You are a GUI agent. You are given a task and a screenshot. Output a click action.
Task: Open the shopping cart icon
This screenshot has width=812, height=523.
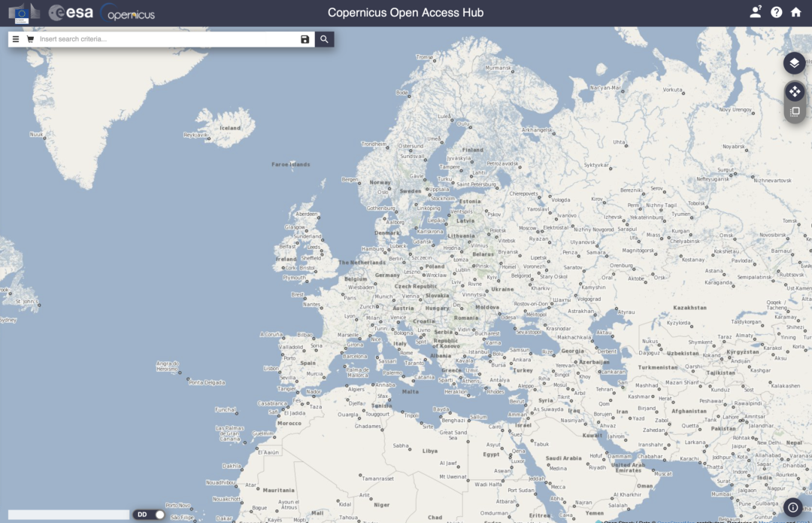31,39
